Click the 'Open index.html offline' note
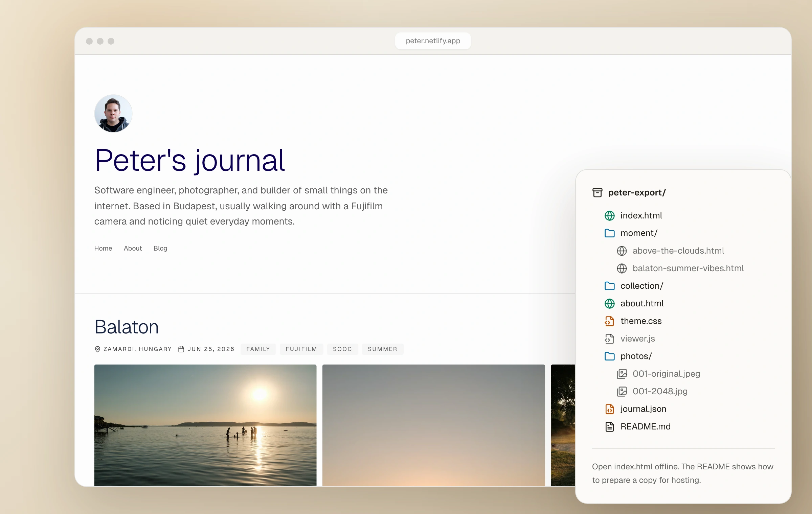 click(683, 473)
